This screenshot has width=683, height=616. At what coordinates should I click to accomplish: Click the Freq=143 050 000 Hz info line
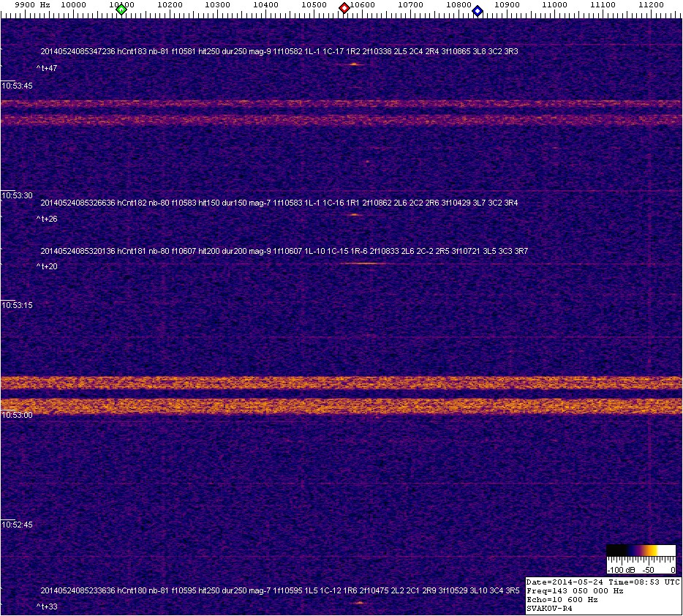[x=575, y=590]
